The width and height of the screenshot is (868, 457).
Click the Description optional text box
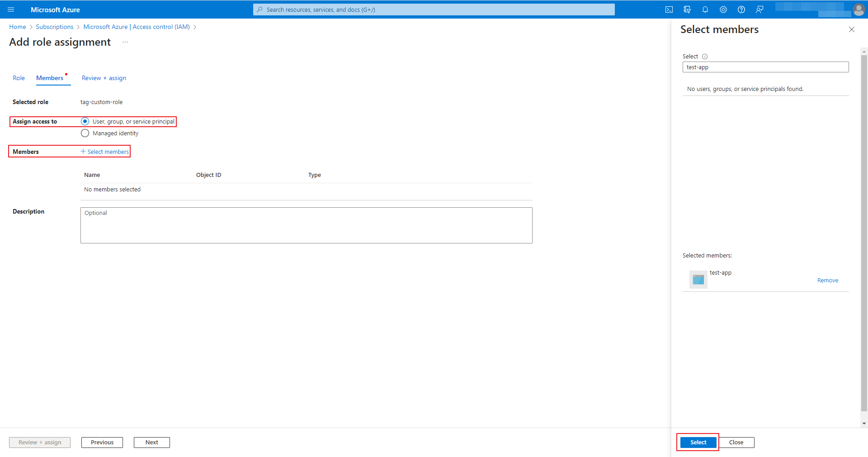[x=306, y=225]
